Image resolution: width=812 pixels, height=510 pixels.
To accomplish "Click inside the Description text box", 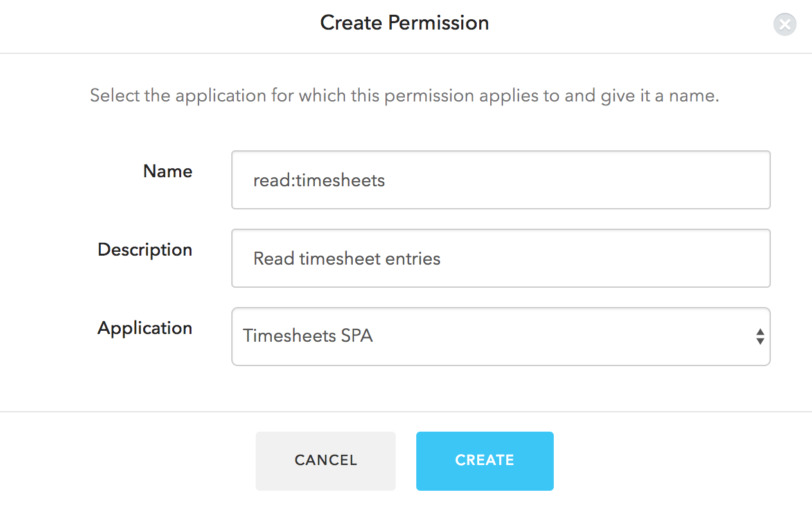I will (501, 258).
